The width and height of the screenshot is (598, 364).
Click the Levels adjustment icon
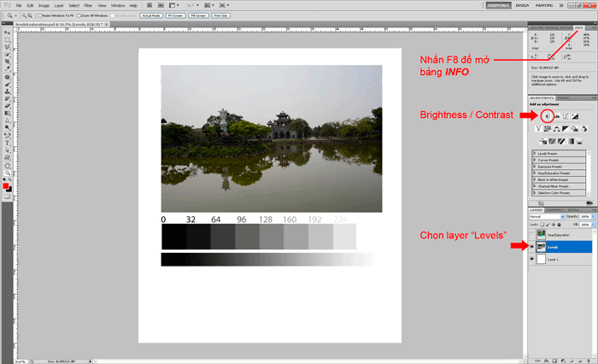pyautogui.click(x=556, y=115)
